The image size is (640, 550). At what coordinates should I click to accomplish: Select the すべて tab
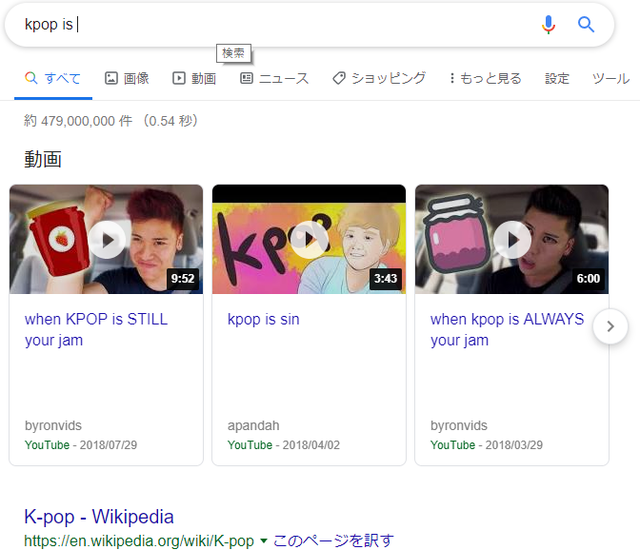pos(53,78)
